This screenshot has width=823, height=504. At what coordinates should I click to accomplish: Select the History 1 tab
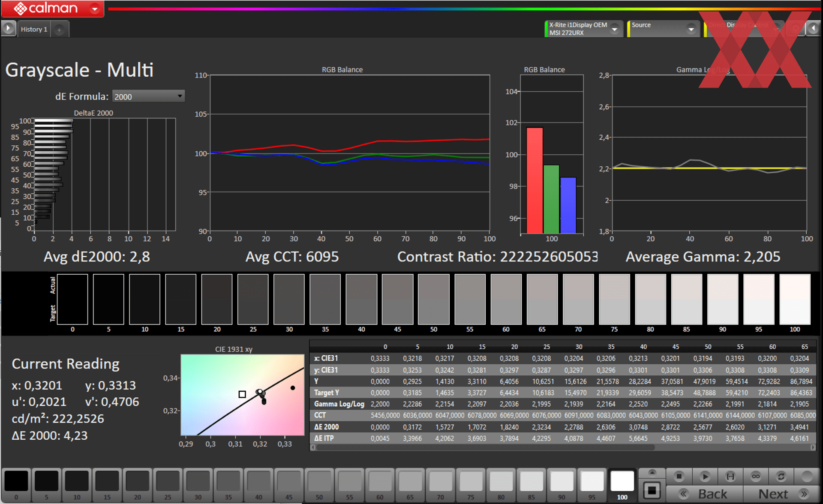34,29
